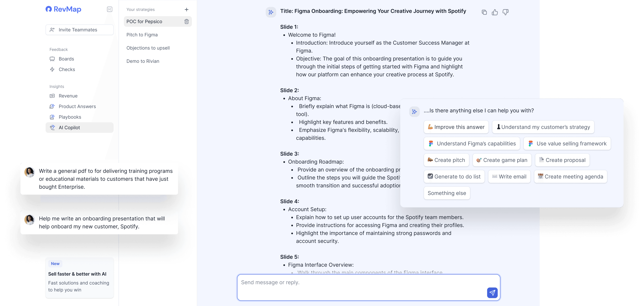This screenshot has width=644, height=306.
Task: Choose Use value selling framework
Action: tap(567, 144)
